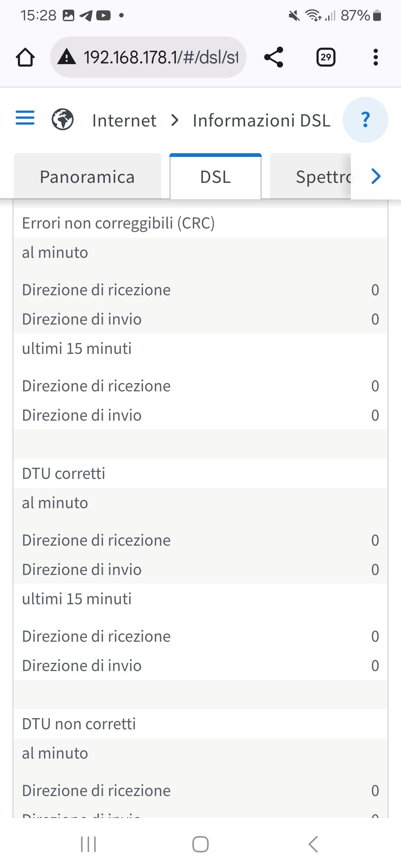Open the browser home page
This screenshot has width=401, height=868.
(x=25, y=57)
